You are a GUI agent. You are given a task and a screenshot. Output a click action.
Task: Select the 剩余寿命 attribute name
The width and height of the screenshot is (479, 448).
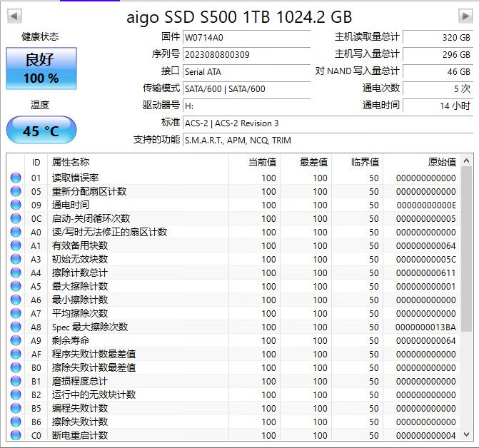[x=71, y=340]
